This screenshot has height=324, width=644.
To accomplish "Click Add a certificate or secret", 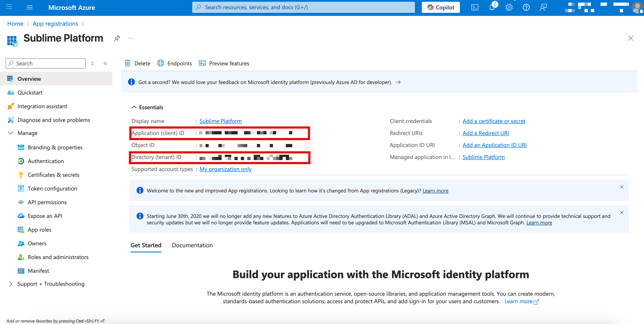I will pos(494,121).
